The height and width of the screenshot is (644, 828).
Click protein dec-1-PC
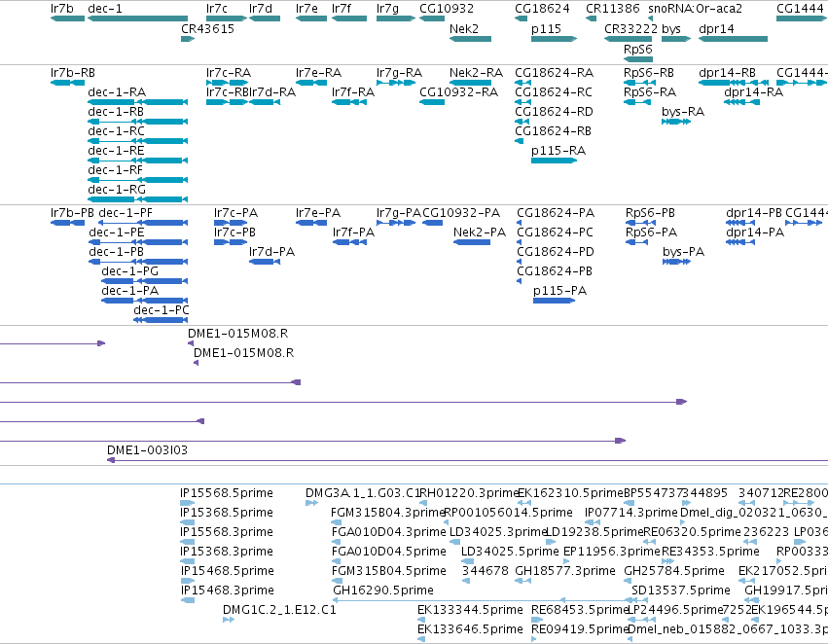click(x=161, y=320)
